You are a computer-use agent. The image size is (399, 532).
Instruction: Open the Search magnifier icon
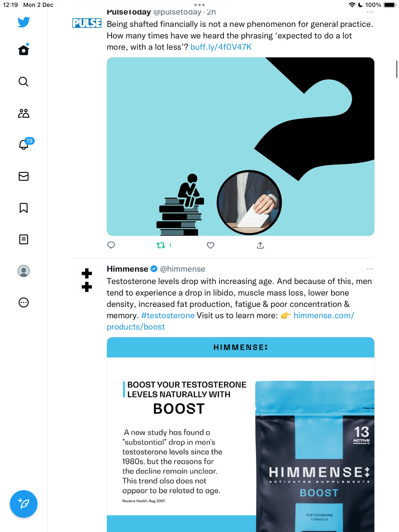pos(24,82)
